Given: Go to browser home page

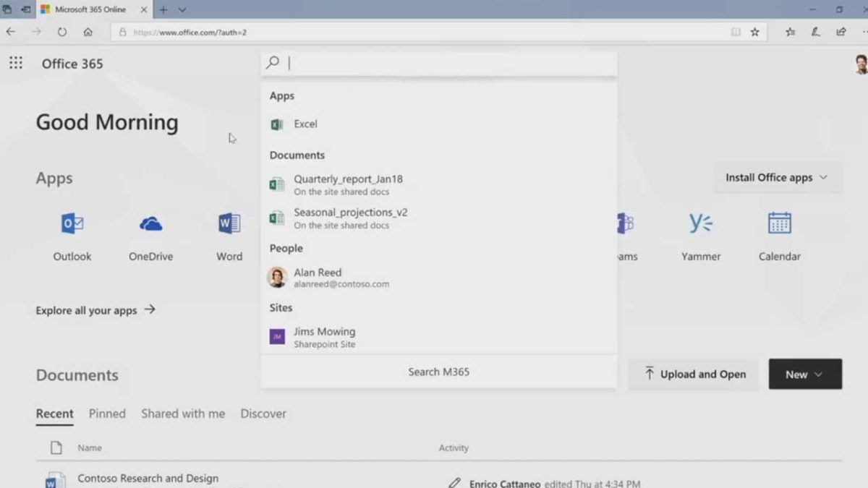Looking at the screenshot, I should (x=88, y=32).
